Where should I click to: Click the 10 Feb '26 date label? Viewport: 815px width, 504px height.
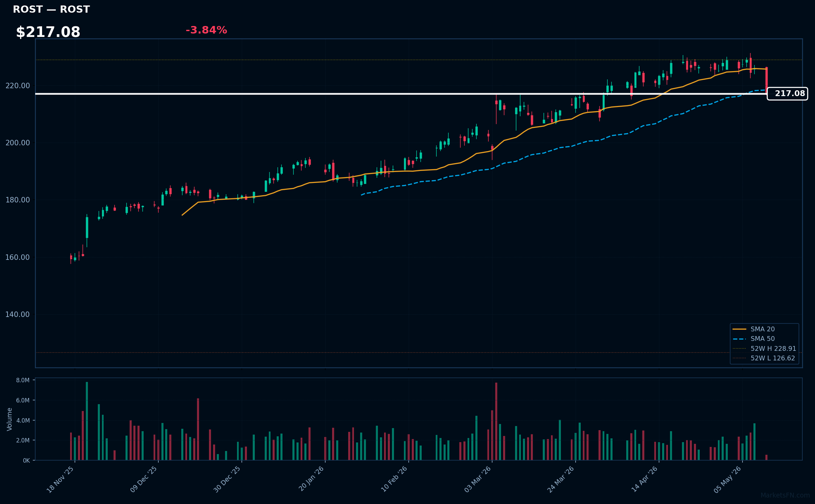pos(394,479)
